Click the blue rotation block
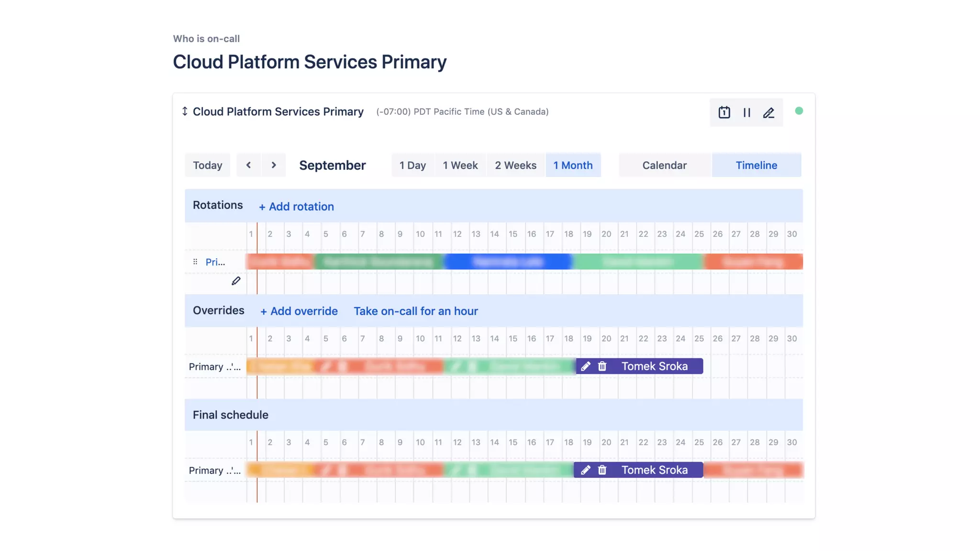Image resolution: width=980 pixels, height=551 pixels. tap(507, 262)
